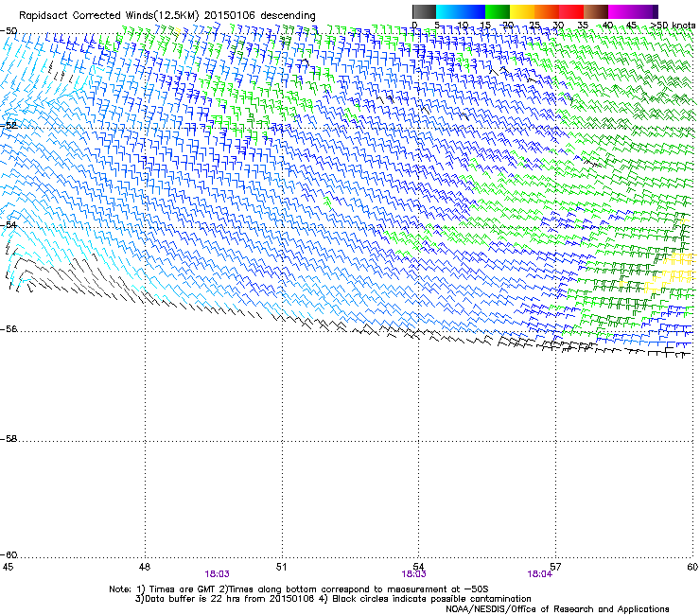This screenshot has width=700, height=615.
Task: Click the red 30-35 knots legend swatch
Action: tap(571, 11)
